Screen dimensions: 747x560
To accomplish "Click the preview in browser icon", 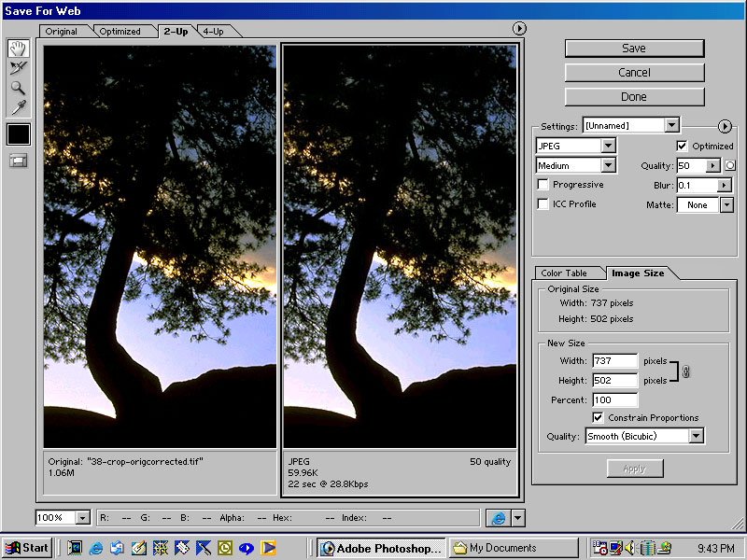I will [x=498, y=518].
